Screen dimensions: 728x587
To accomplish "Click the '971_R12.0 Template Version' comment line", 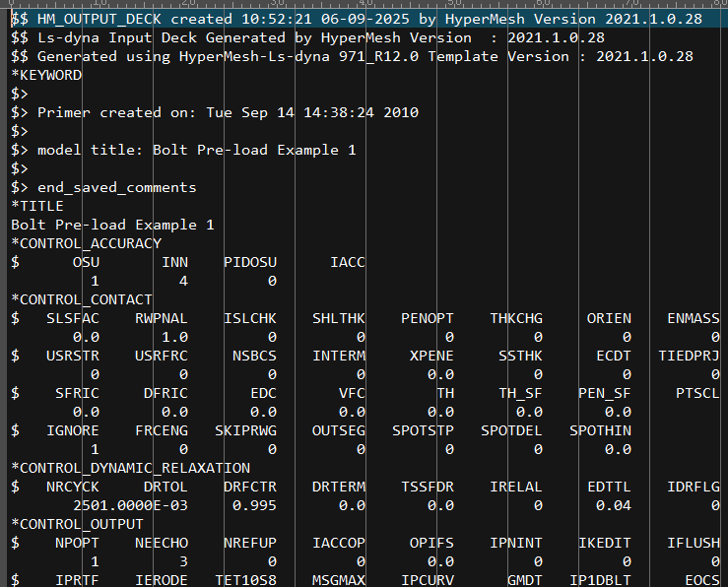I will [353, 56].
